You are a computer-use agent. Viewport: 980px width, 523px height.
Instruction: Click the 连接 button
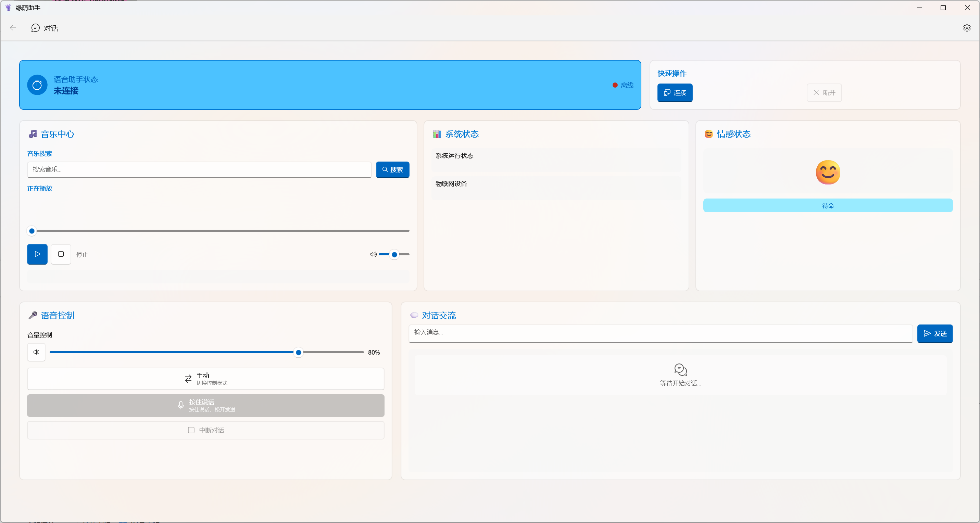(675, 93)
